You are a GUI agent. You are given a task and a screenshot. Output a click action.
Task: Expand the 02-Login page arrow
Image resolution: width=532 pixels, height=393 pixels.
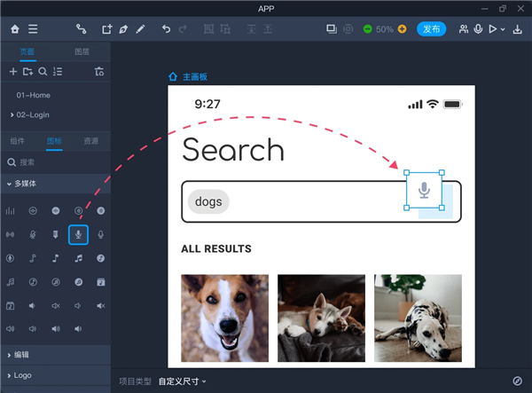tap(12, 115)
